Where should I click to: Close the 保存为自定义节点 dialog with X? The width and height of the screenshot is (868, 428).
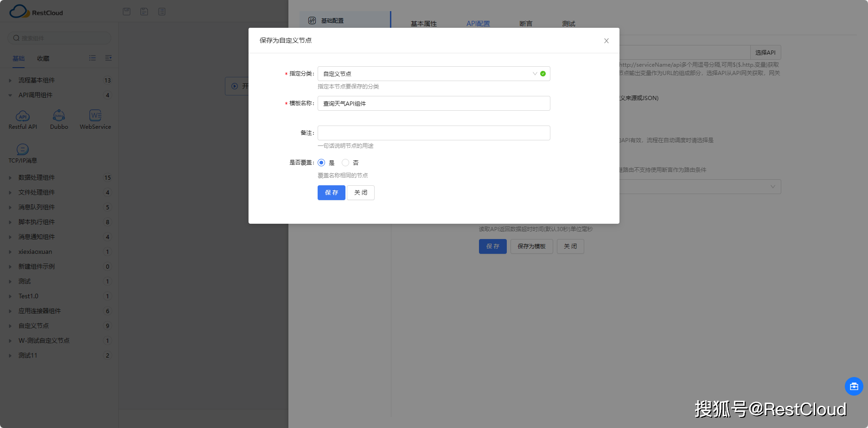pos(606,41)
